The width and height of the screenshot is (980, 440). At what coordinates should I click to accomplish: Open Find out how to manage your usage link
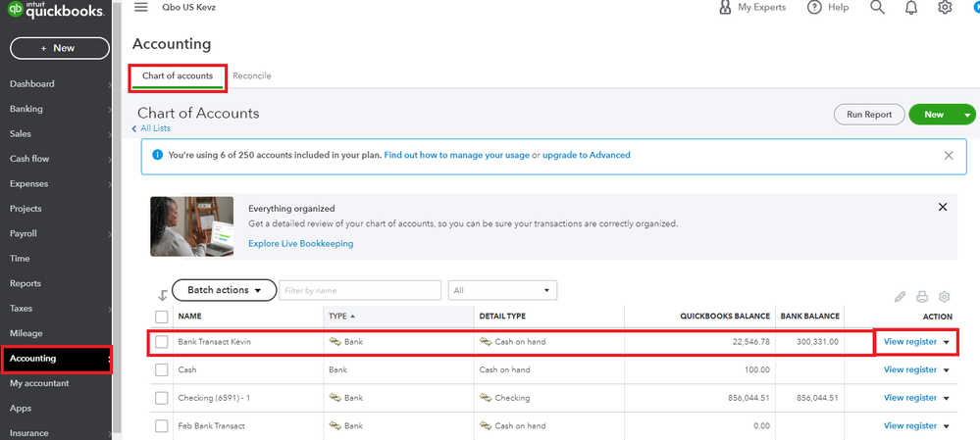pyautogui.click(x=457, y=155)
